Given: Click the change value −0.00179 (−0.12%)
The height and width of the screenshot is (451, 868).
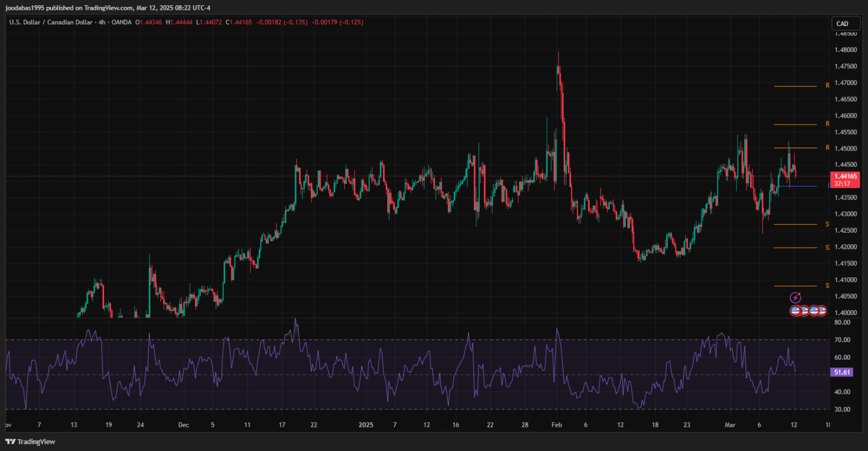Looking at the screenshot, I should tap(337, 22).
